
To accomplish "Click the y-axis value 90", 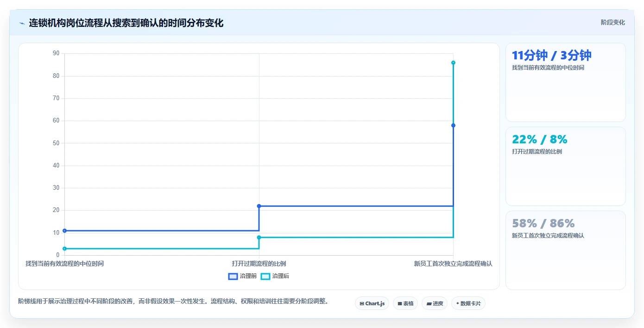I will click(x=56, y=53).
